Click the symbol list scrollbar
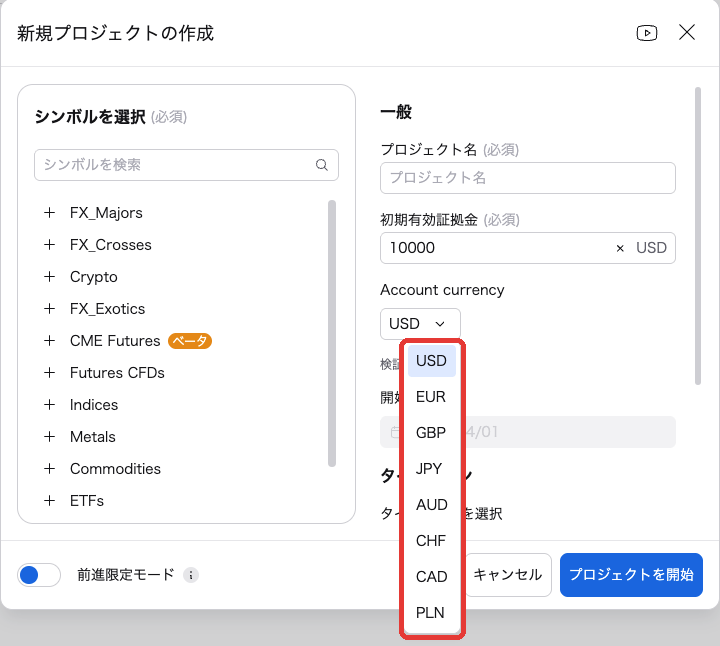This screenshot has height=646, width=720. click(x=332, y=333)
